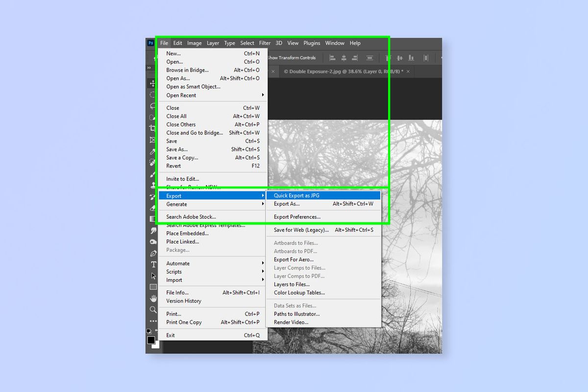Switch to the Window menu

click(x=335, y=43)
